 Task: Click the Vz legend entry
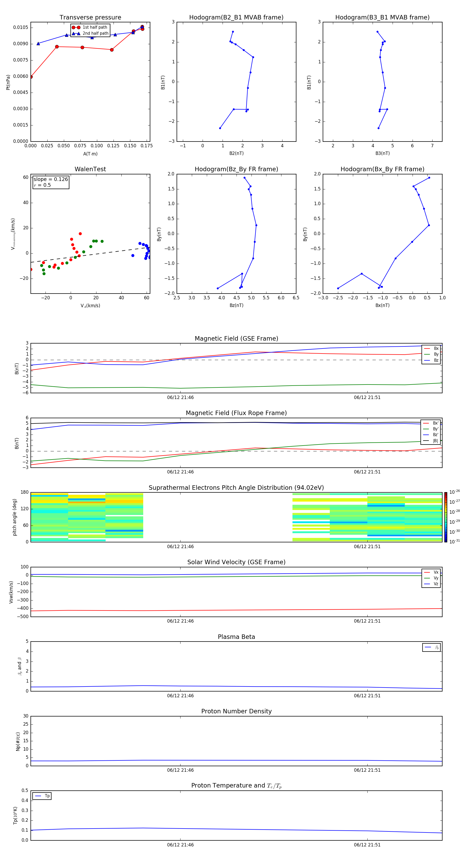431,584
